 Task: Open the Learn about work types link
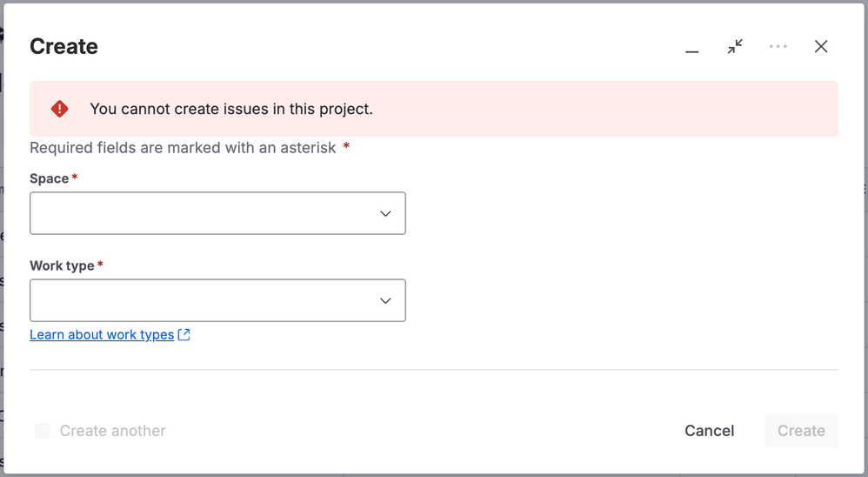coord(102,334)
